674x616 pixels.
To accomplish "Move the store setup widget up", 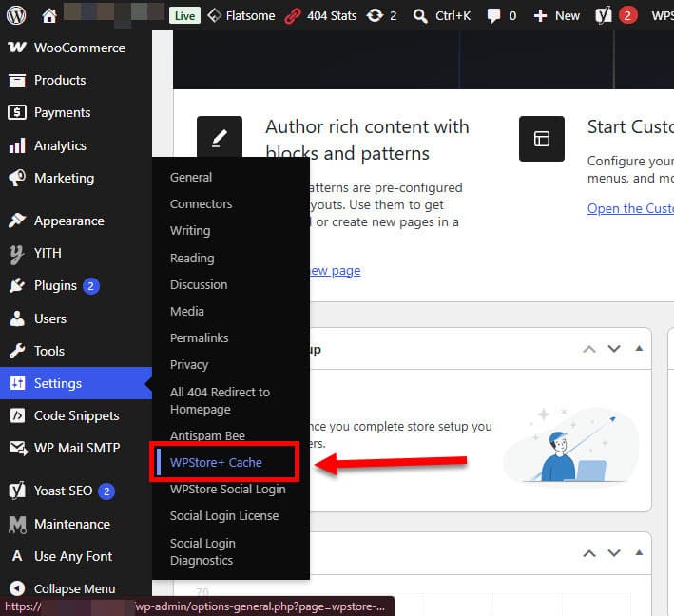I will coord(589,349).
